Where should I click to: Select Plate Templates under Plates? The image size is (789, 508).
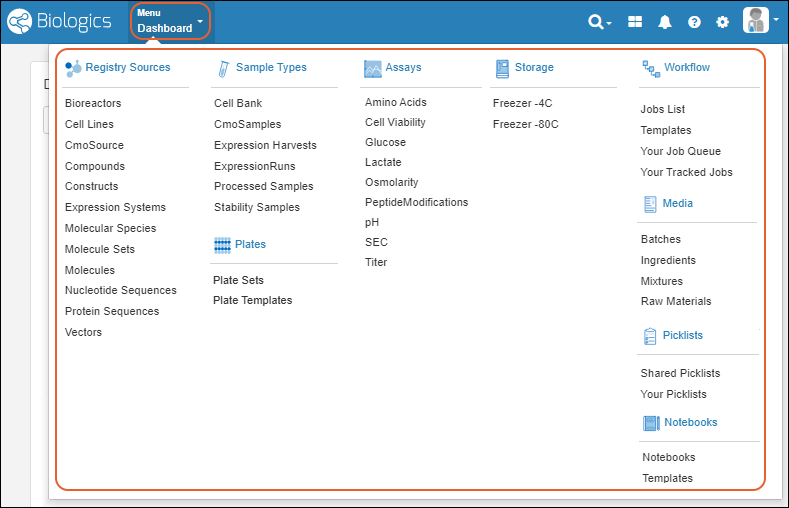tap(253, 300)
